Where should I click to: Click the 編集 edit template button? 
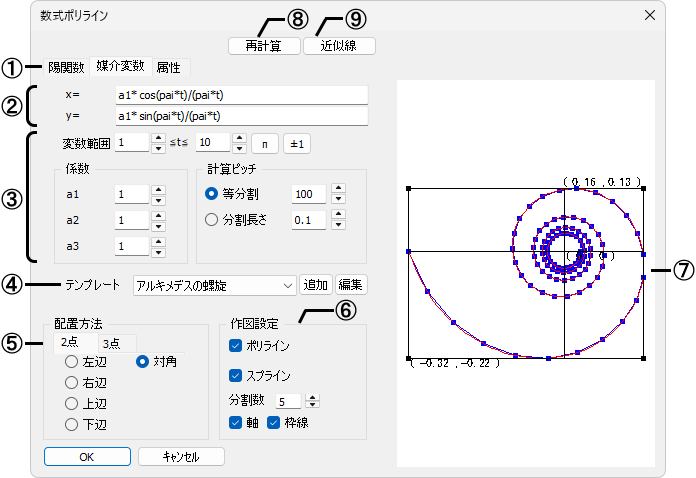pyautogui.click(x=351, y=285)
